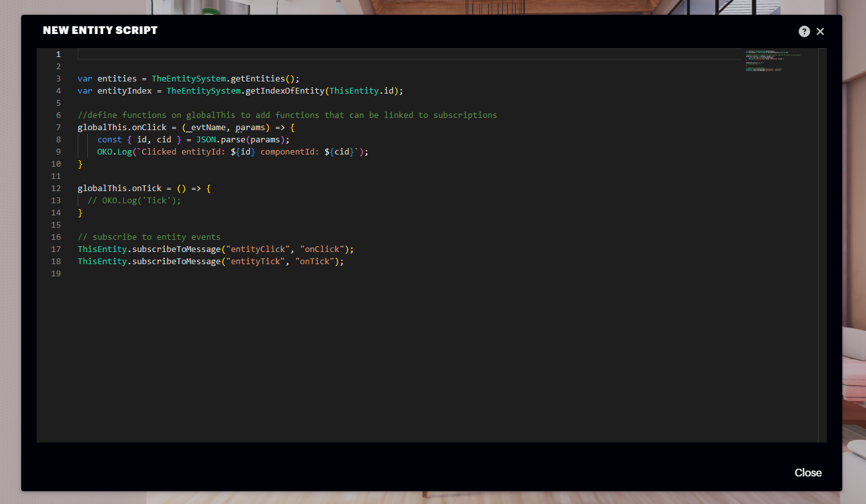Open the help question mark icon
This screenshot has width=866, height=504.
point(804,31)
